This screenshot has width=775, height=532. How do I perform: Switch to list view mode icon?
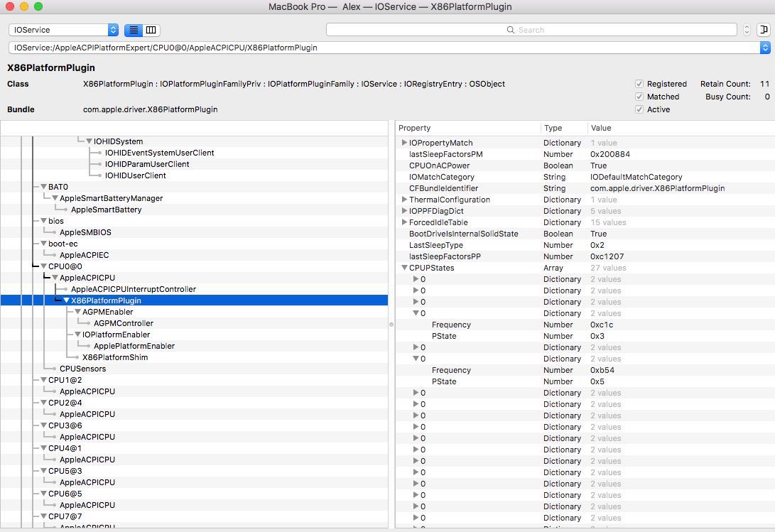(134, 30)
